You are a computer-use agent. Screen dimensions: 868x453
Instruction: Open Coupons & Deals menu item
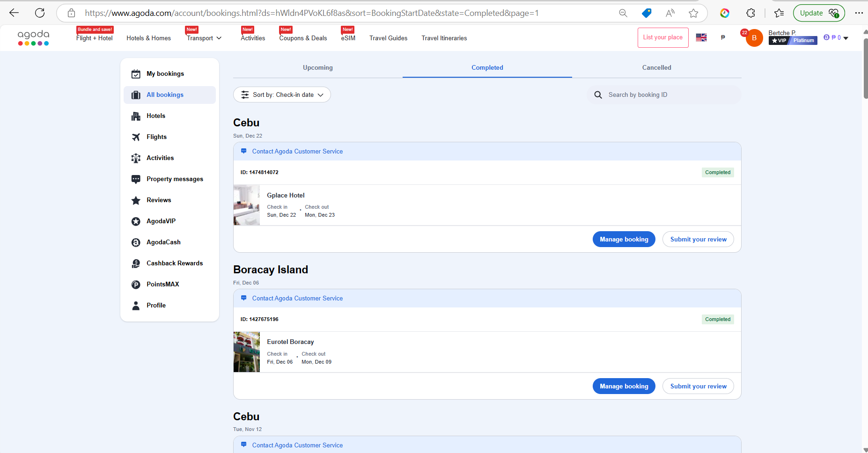click(303, 38)
